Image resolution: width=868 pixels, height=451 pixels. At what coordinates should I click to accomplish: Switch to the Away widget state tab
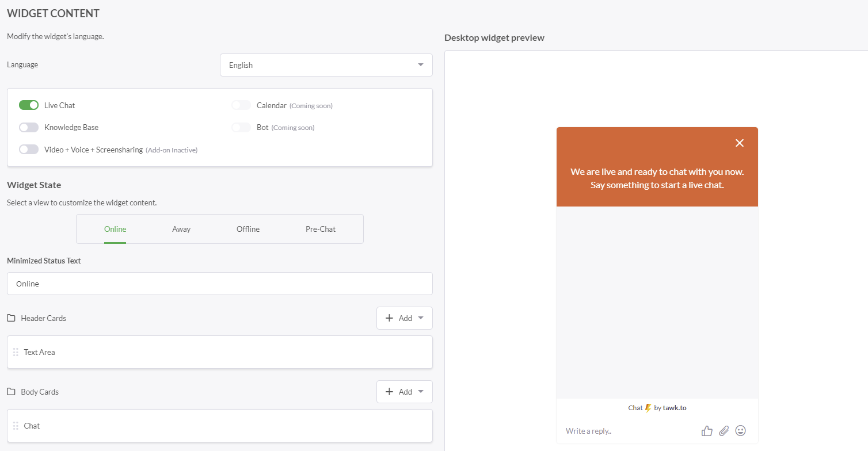pos(181,229)
